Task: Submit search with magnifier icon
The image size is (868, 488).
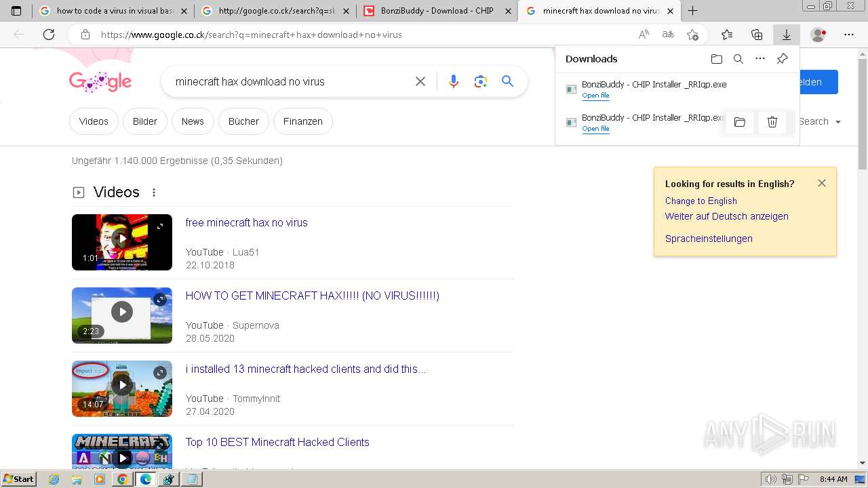Action: 507,81
